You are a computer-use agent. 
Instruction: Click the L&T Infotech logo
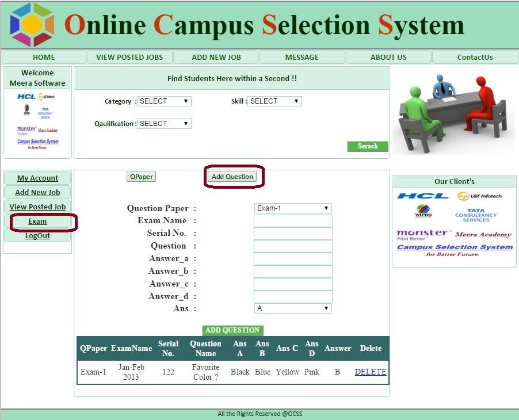pos(481,194)
